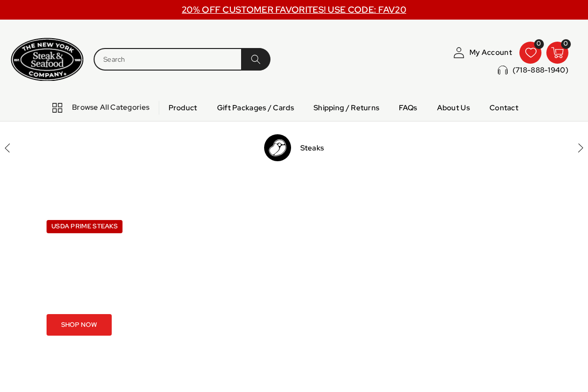Image resolution: width=588 pixels, height=392 pixels.
Task: Open the wishlist heart icon
Action: pyautogui.click(x=530, y=52)
